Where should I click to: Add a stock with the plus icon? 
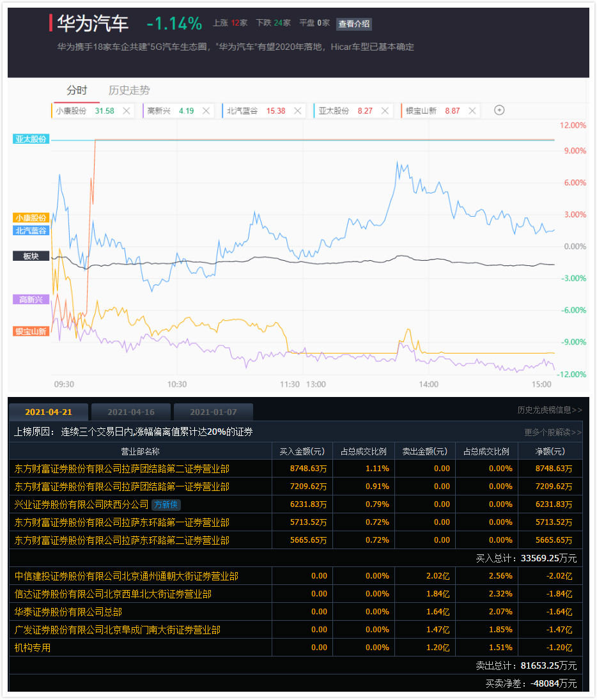pyautogui.click(x=499, y=110)
